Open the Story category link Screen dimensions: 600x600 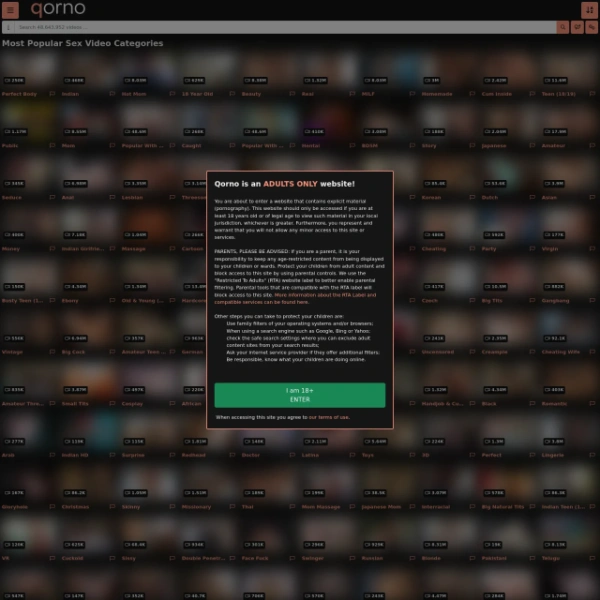tap(429, 145)
